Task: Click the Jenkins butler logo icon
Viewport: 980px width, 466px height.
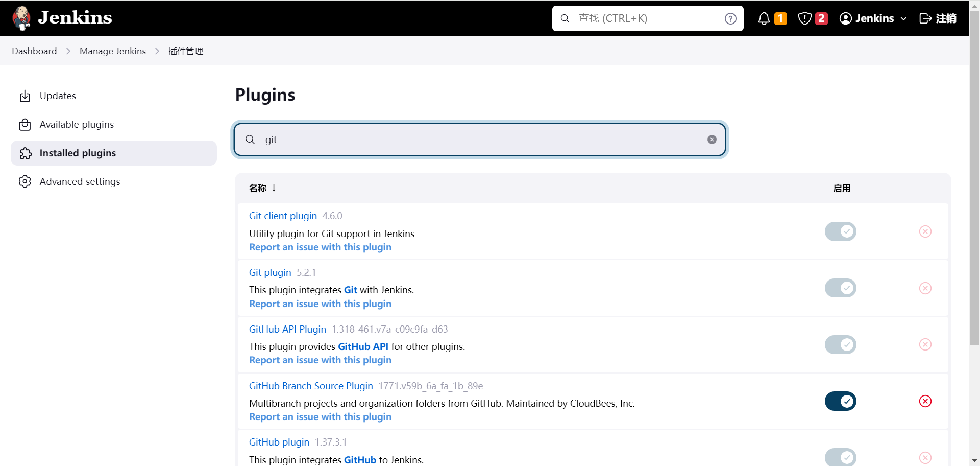Action: [21, 18]
